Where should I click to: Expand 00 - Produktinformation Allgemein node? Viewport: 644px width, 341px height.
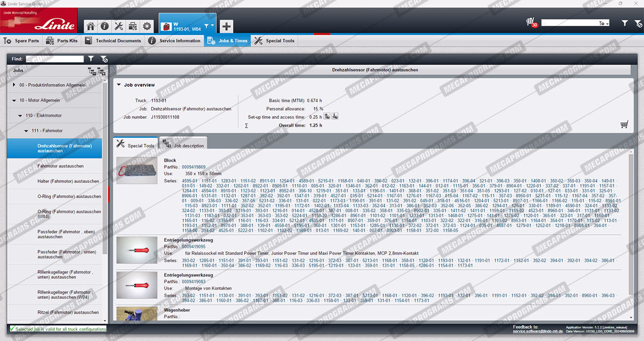(14, 85)
